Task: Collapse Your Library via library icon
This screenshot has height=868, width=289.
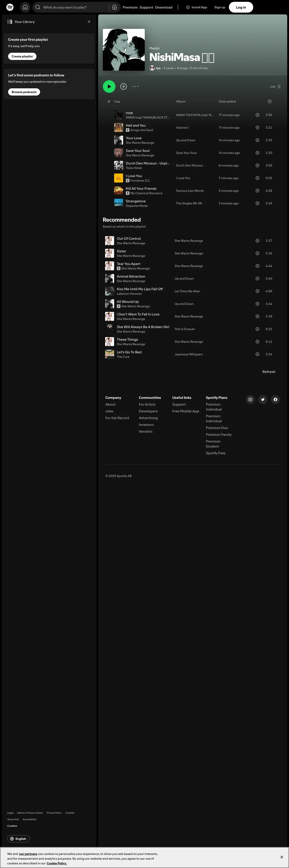Action: pos(10,22)
